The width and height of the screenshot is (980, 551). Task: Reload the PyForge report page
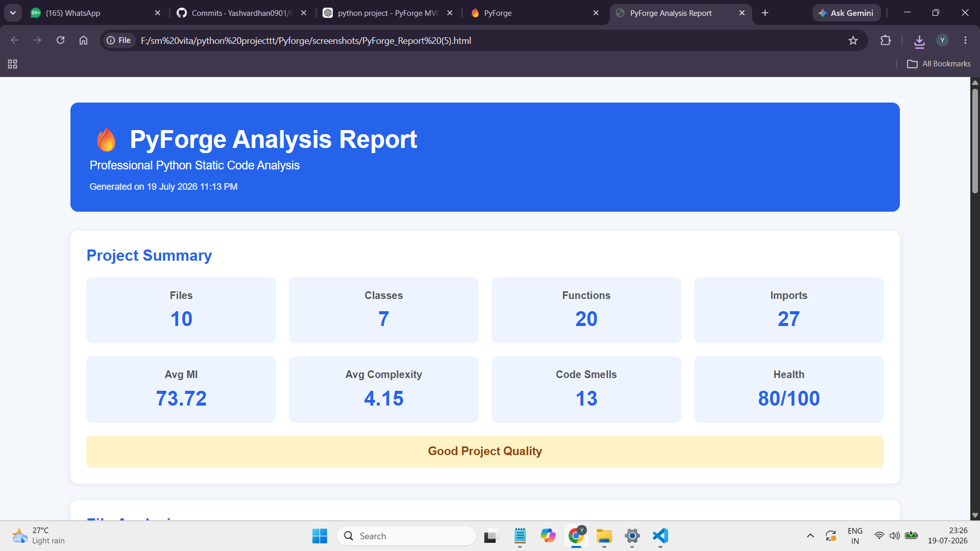(x=60, y=40)
